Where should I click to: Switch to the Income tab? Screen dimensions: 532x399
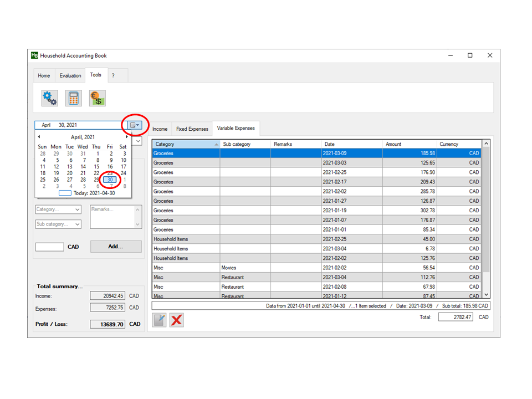[x=160, y=129]
